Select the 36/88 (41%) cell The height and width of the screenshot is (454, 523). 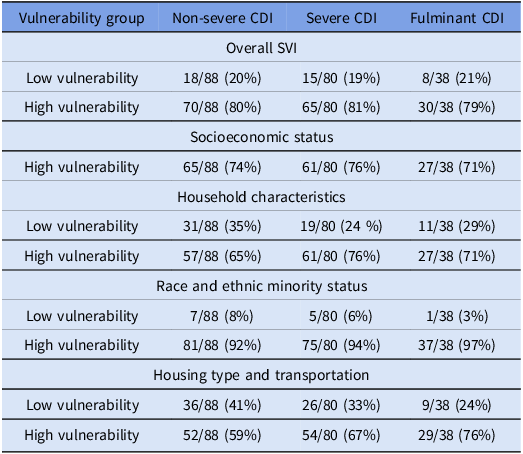(x=222, y=405)
